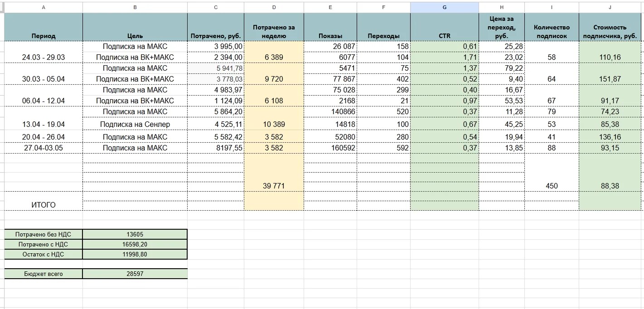Click clicks value '402'

[x=384, y=79]
